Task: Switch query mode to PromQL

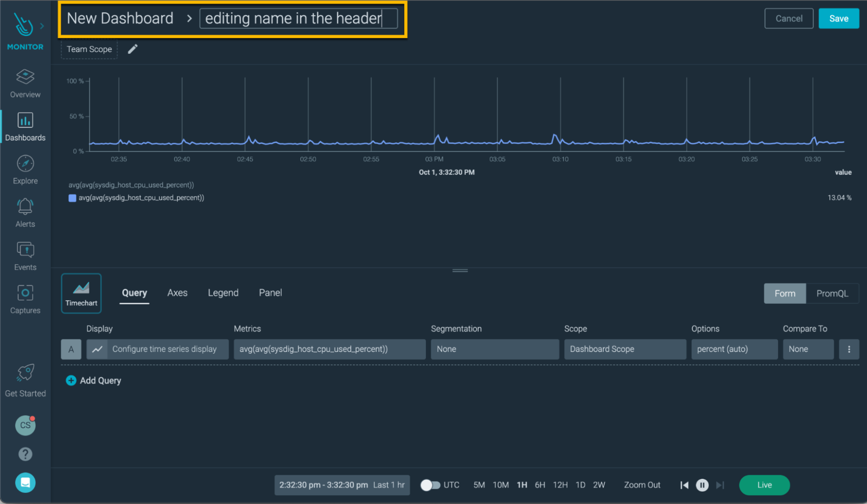Action: click(x=832, y=294)
